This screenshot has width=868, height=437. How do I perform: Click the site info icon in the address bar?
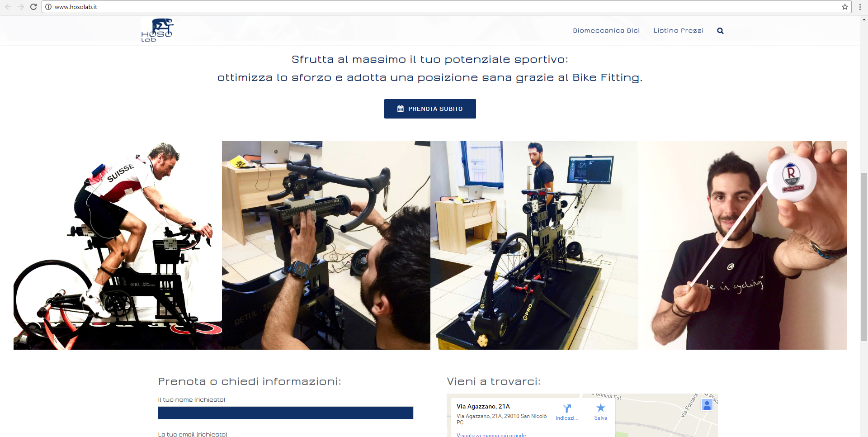48,7
